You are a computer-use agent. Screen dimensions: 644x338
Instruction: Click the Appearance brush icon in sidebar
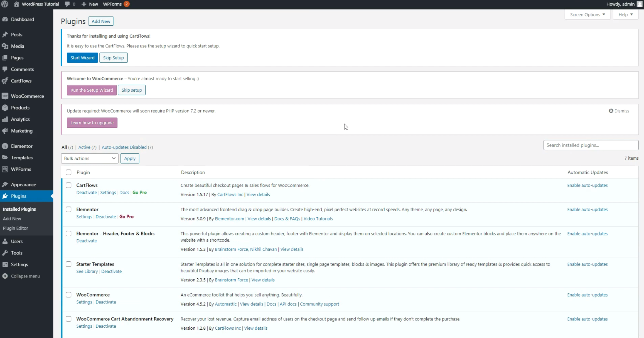(x=5, y=184)
